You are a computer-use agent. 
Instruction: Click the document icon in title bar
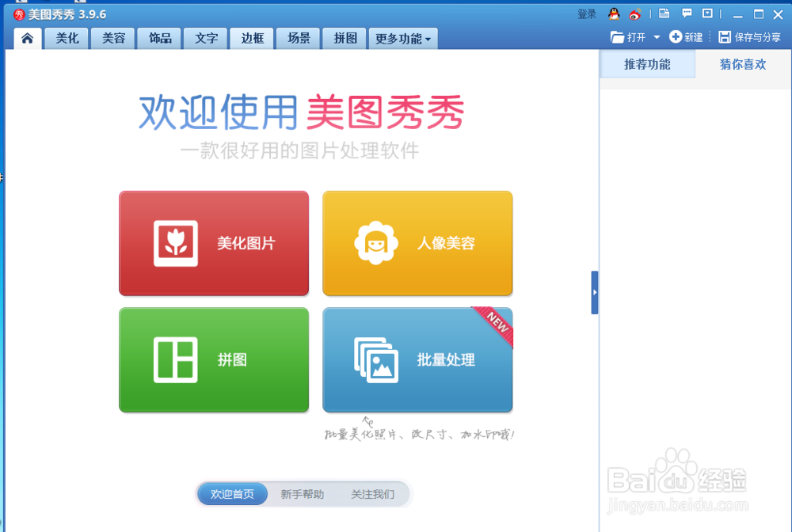pyautogui.click(x=664, y=13)
